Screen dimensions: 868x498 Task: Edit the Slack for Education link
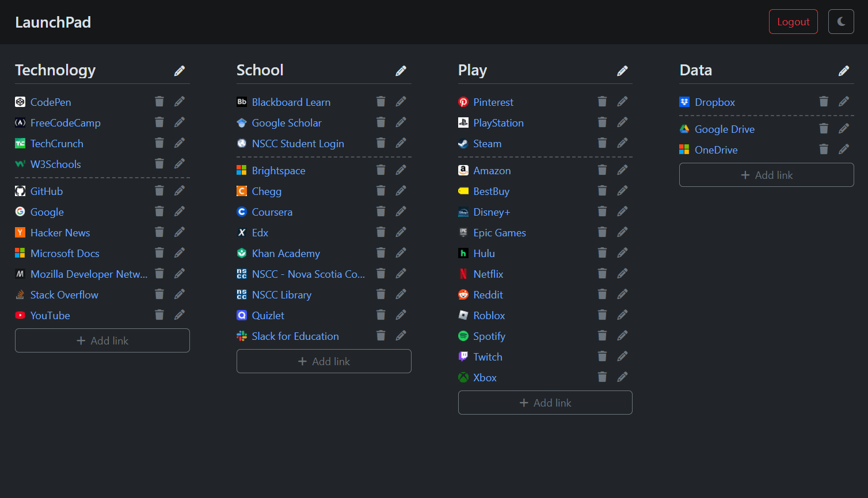click(401, 335)
